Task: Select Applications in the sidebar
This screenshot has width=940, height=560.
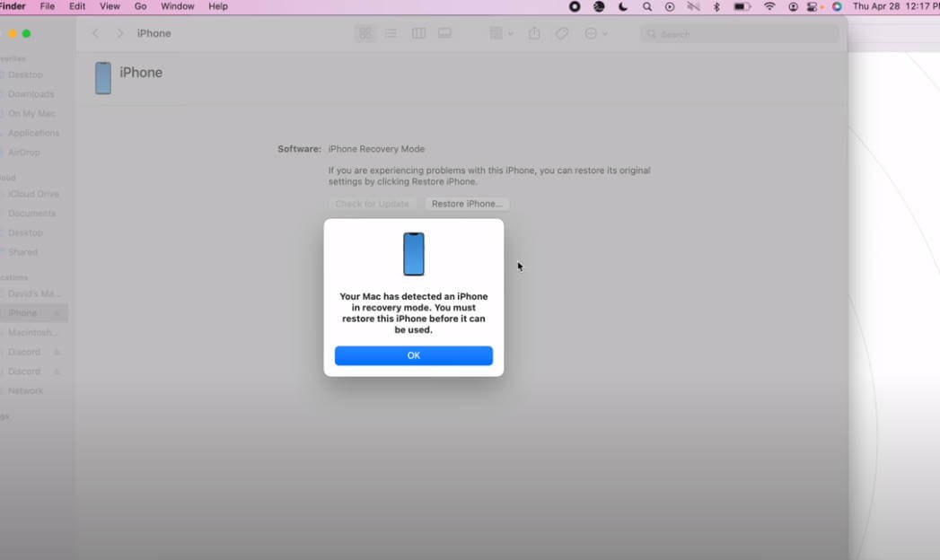Action: click(x=33, y=133)
